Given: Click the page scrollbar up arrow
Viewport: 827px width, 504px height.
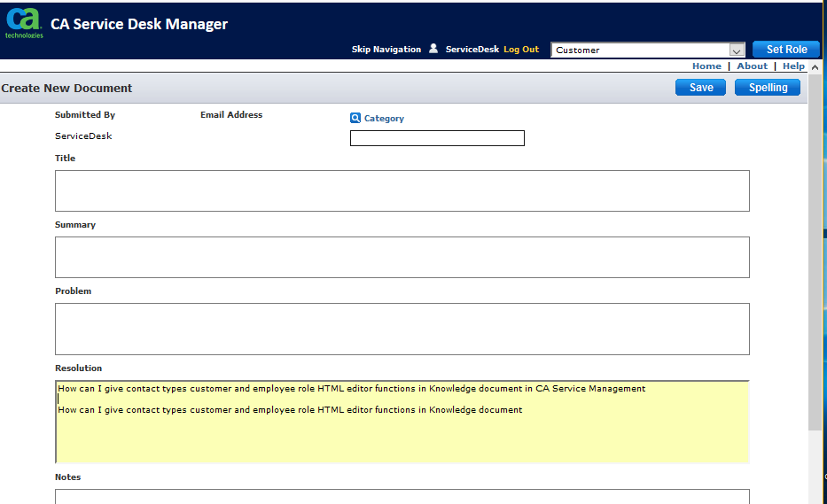Looking at the screenshot, I should [815, 67].
